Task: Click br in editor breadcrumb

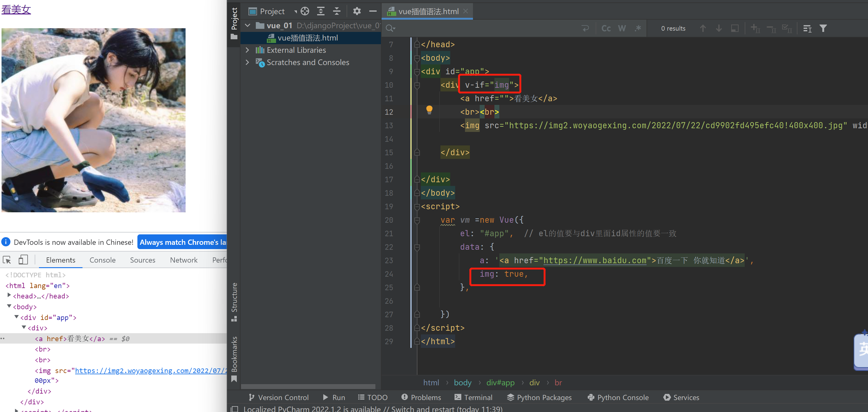Action: coord(558,382)
